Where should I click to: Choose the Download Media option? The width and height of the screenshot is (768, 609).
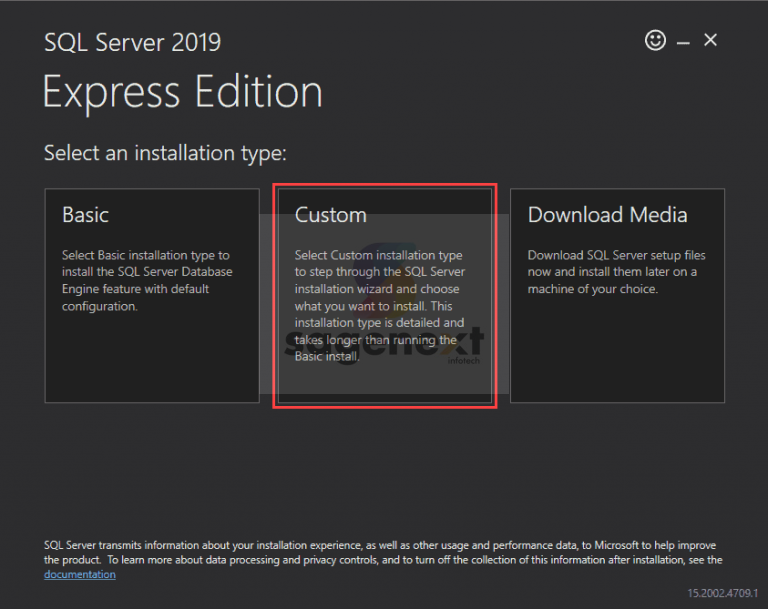click(x=617, y=295)
